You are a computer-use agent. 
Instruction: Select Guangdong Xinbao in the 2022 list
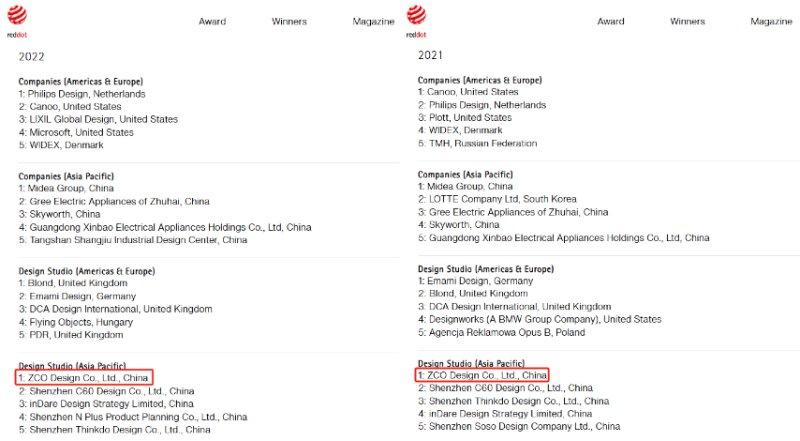coord(165,227)
